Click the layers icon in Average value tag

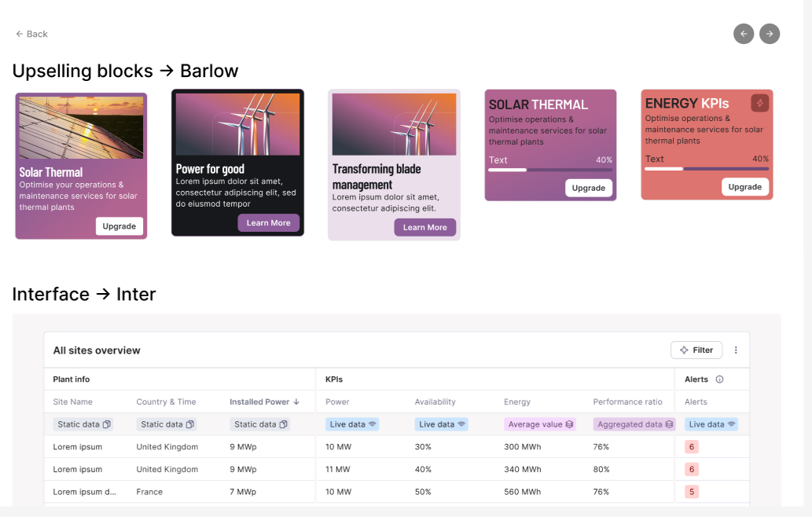click(570, 424)
